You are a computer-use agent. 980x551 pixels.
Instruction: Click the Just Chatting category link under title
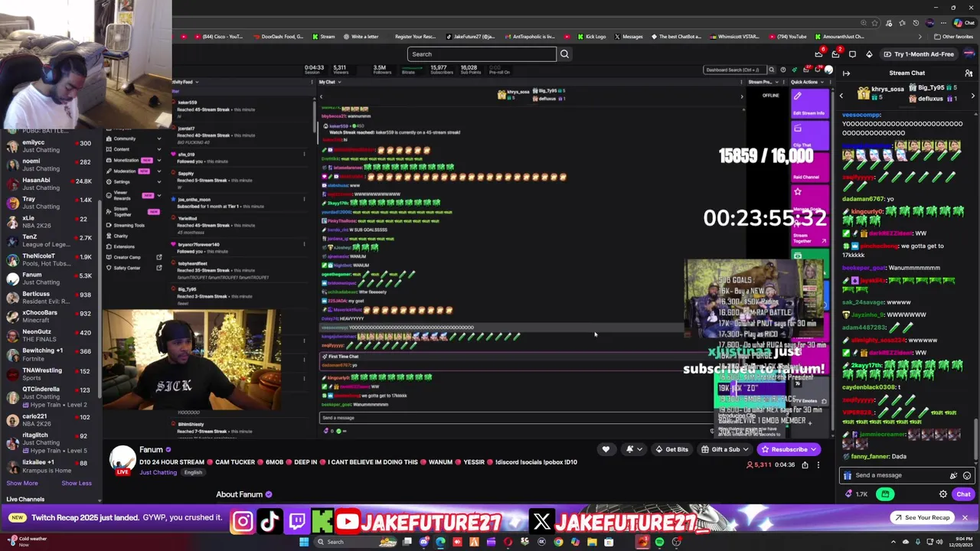(x=158, y=472)
